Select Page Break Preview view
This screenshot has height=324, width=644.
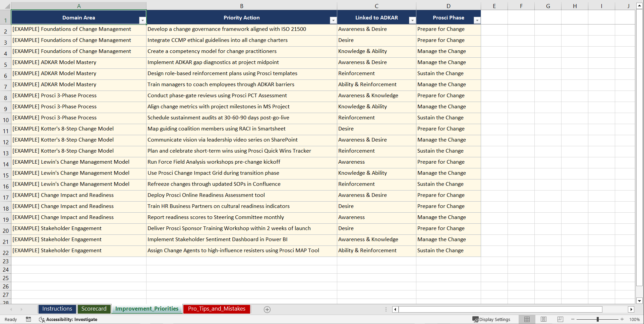tap(560, 319)
